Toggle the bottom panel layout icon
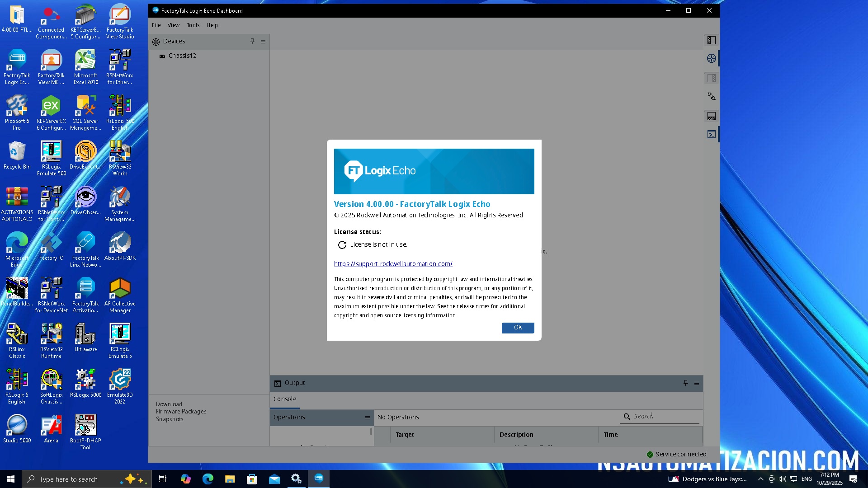This screenshot has width=868, height=488. click(711, 116)
